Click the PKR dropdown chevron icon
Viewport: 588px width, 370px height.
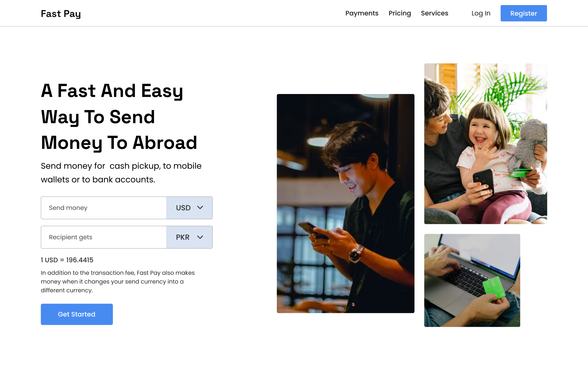point(200,237)
